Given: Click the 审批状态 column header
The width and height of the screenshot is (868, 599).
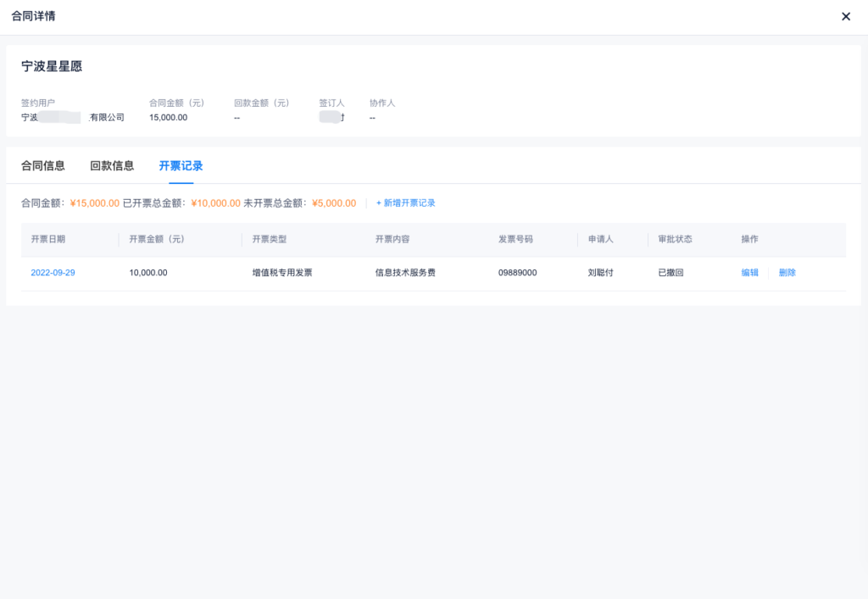Looking at the screenshot, I should 676,240.
